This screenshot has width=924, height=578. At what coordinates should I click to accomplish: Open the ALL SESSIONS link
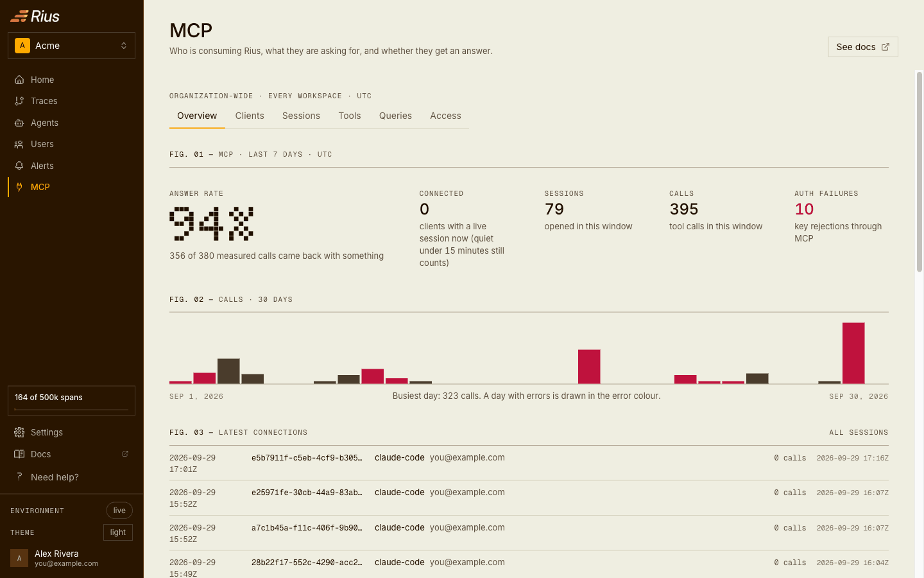tap(859, 432)
